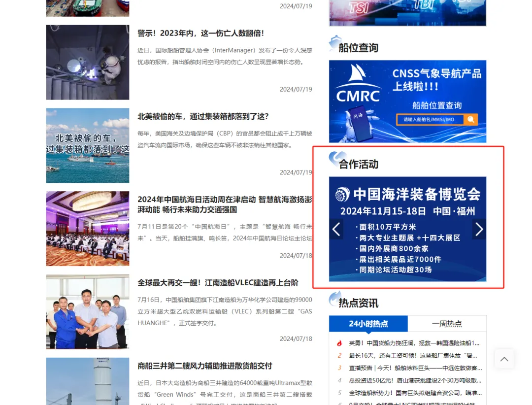Click the Green Winds article summary text
This screenshot has width=532, height=405.
(x=225, y=392)
